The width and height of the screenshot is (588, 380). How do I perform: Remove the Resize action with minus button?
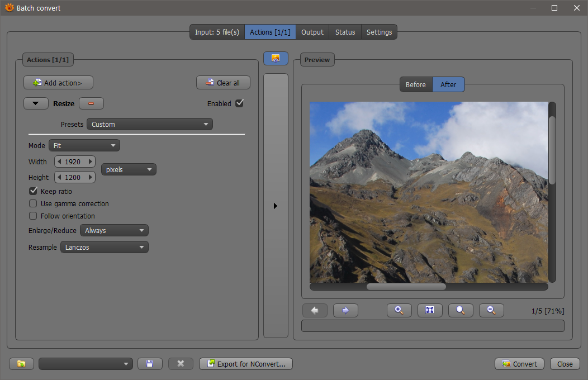tap(91, 103)
